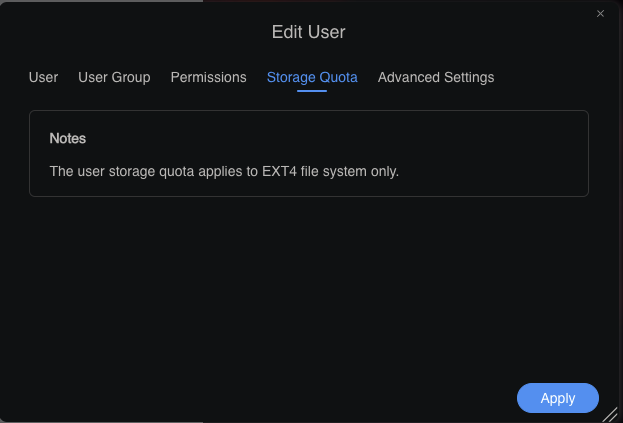Image resolution: width=623 pixels, height=423 pixels.
Task: Click the blue underline below Storage Quota
Action: pos(312,91)
